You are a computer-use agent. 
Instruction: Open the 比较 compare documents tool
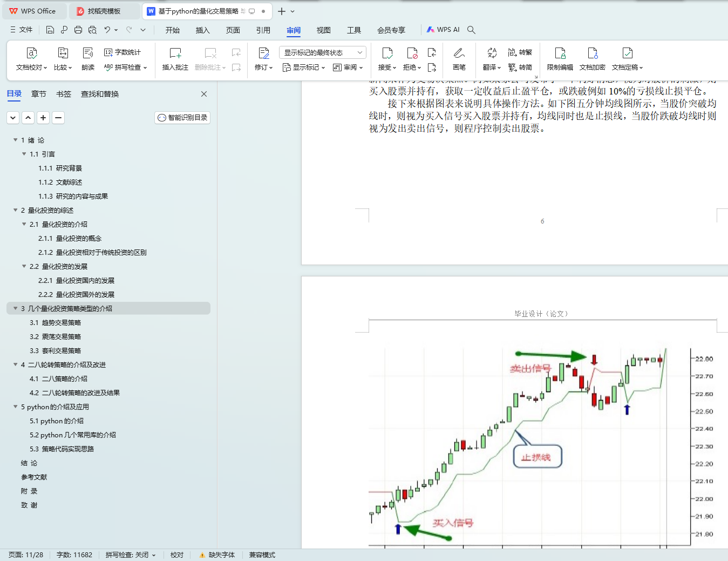[x=63, y=59]
